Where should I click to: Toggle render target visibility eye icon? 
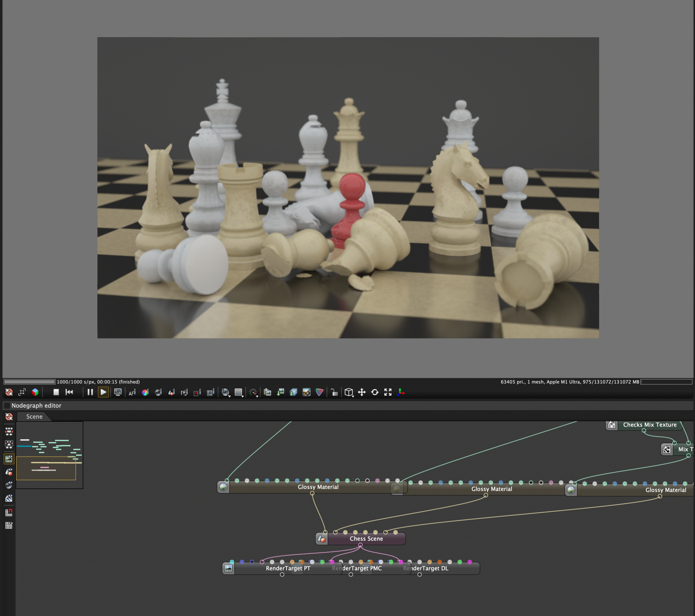(9, 459)
